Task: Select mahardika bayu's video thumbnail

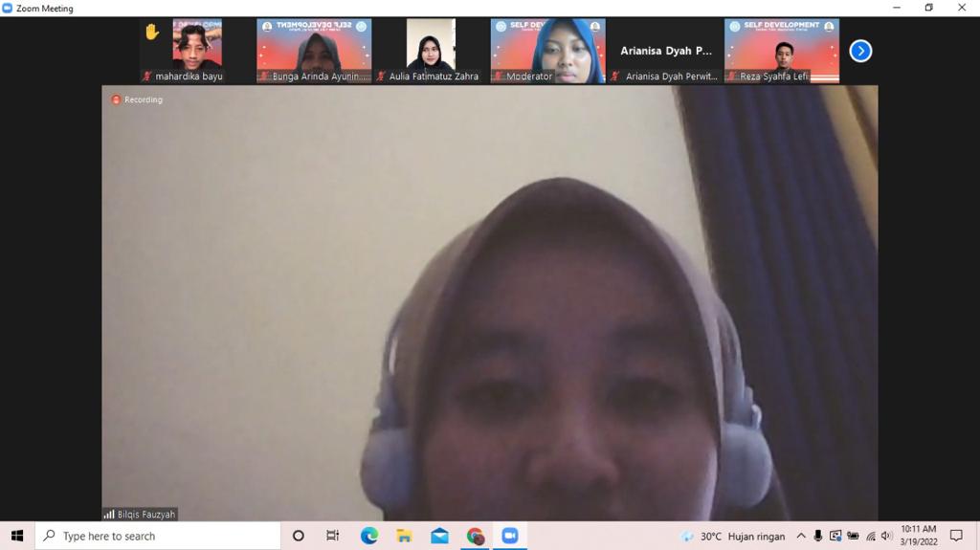Action: (197, 51)
